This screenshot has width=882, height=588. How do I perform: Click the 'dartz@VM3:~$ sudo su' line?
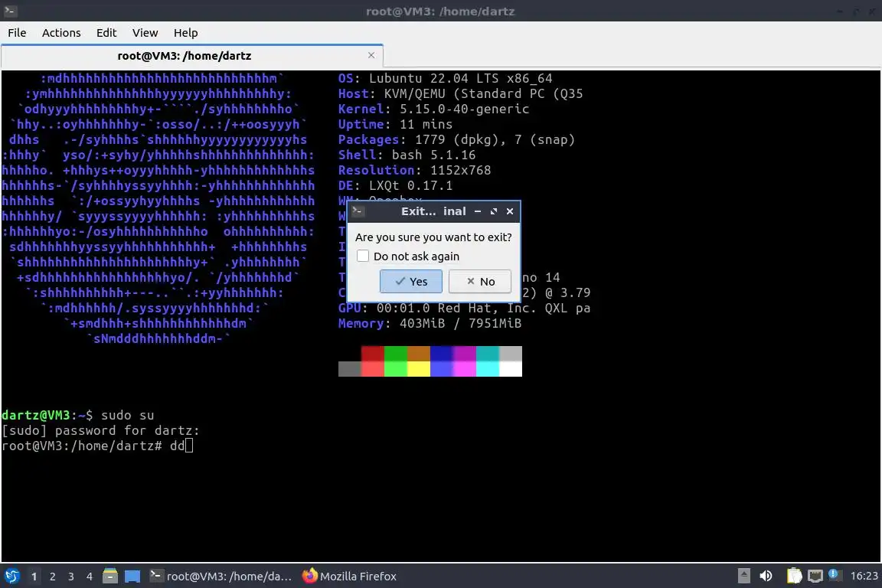(x=77, y=415)
